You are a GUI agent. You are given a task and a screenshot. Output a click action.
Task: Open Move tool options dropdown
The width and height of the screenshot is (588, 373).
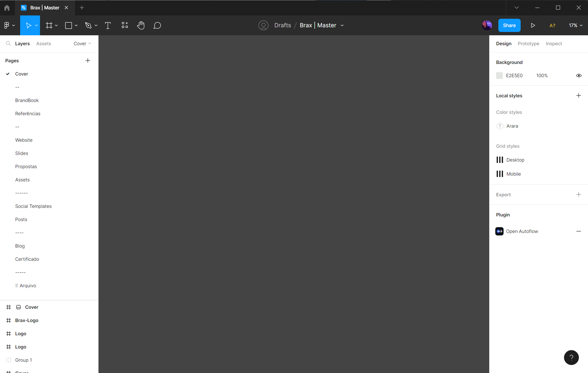[36, 25]
